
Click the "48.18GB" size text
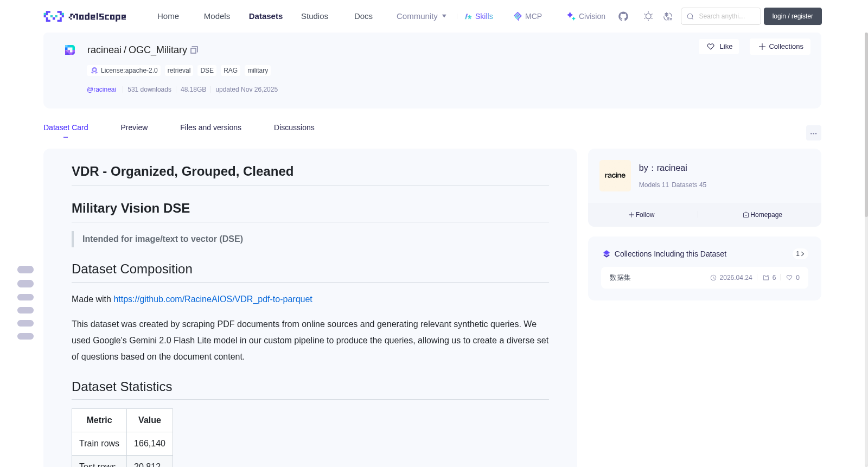(x=193, y=89)
